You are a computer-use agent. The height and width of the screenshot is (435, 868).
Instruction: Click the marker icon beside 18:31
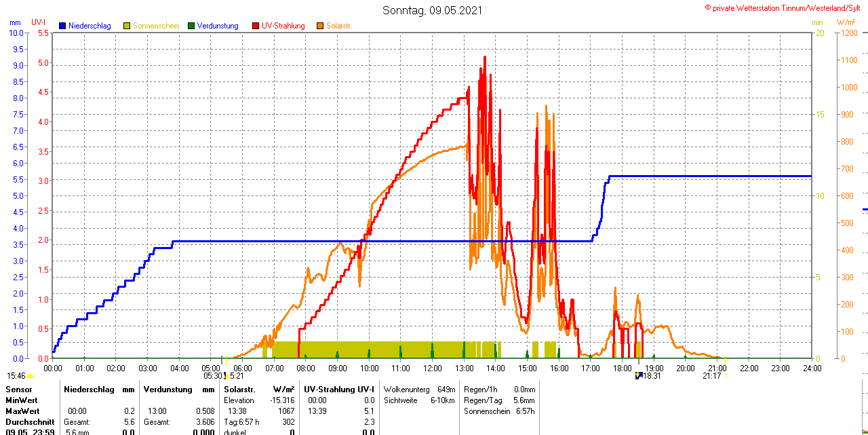[x=638, y=375]
